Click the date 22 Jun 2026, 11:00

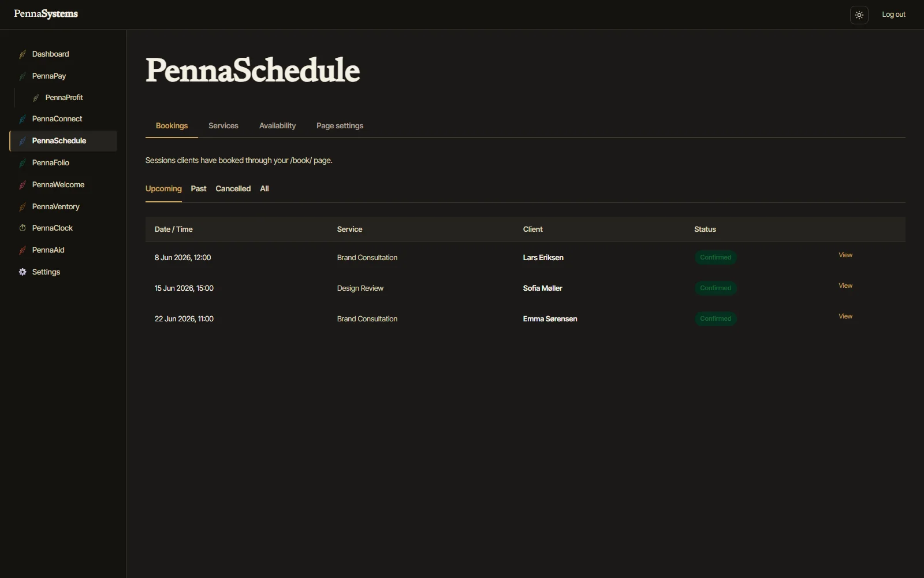pyautogui.click(x=184, y=319)
